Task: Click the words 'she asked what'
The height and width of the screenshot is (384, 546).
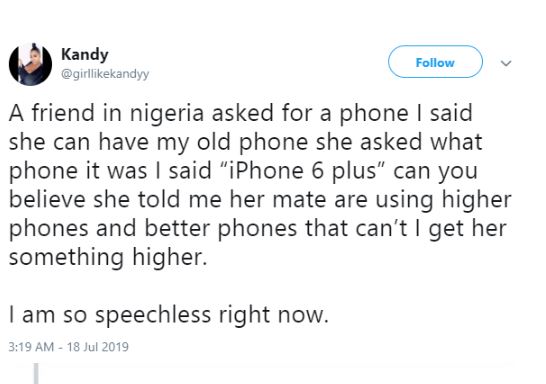Action: (399, 142)
